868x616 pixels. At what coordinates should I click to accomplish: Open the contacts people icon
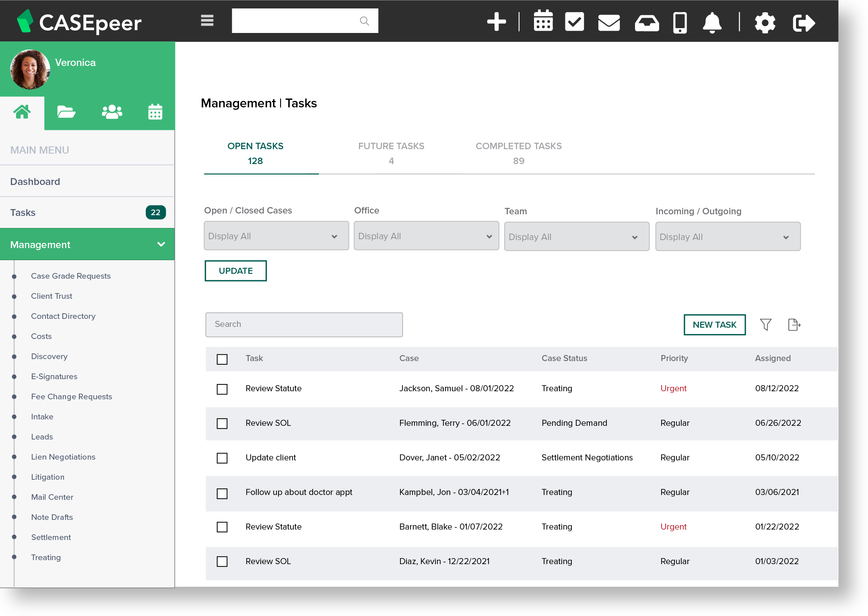tap(111, 112)
